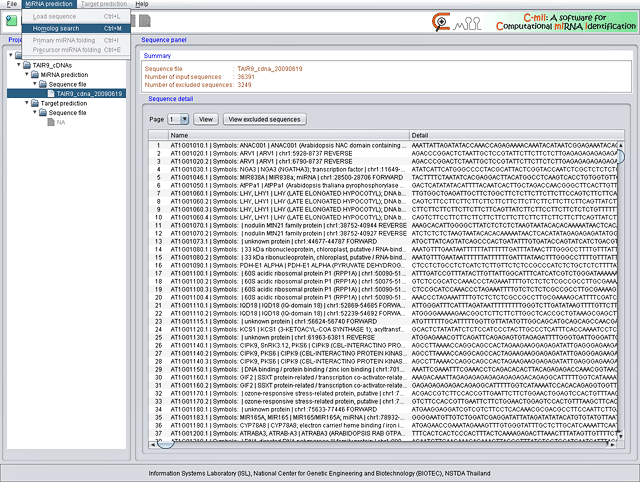Select row AT1G01150.1 DNA binding
The width and height of the screenshot is (640, 482).
pos(383,369)
